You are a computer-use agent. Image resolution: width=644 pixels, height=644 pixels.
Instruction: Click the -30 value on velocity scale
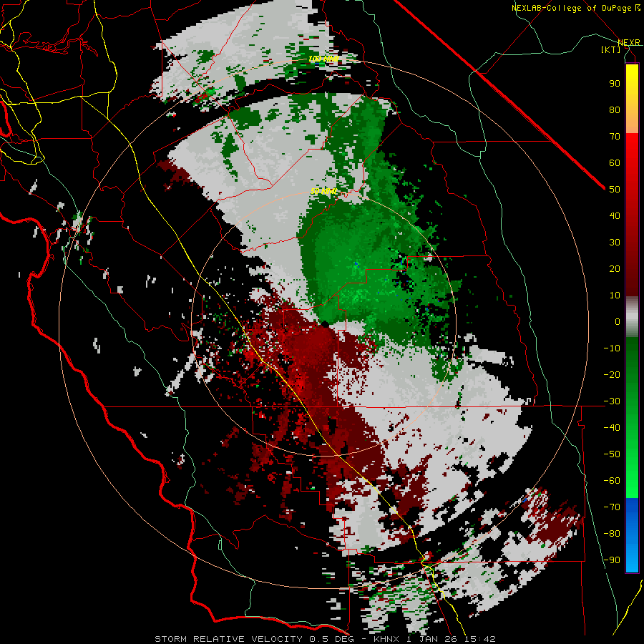[x=612, y=401]
